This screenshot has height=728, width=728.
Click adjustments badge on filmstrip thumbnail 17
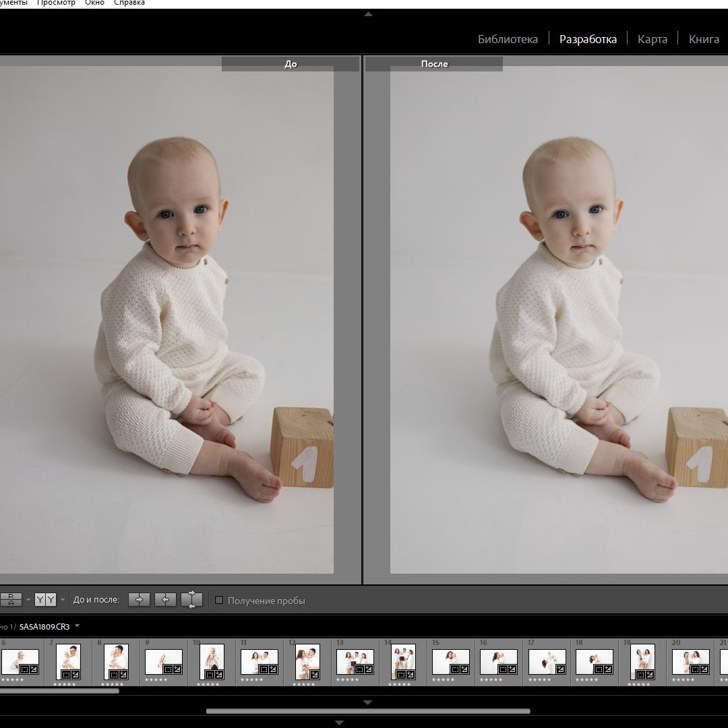click(x=561, y=669)
